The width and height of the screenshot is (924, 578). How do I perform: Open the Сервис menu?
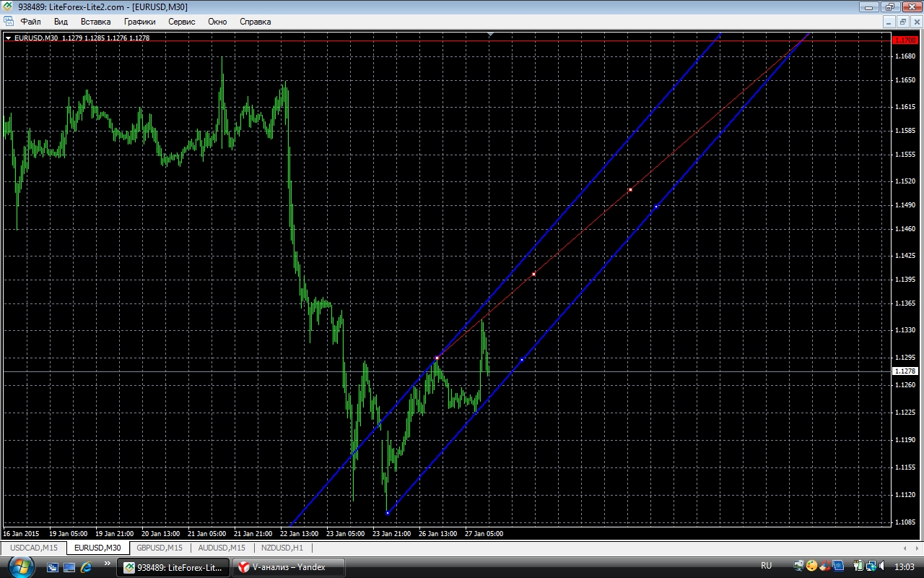pos(181,22)
